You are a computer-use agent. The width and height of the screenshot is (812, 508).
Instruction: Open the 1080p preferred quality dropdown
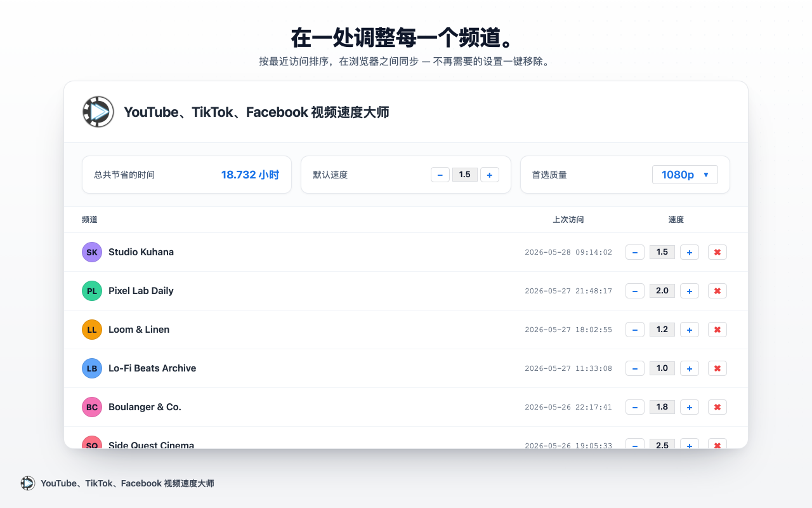(x=685, y=175)
